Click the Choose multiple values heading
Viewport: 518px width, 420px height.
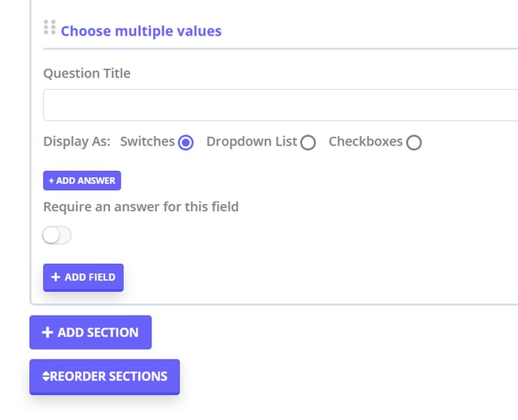pos(141,31)
